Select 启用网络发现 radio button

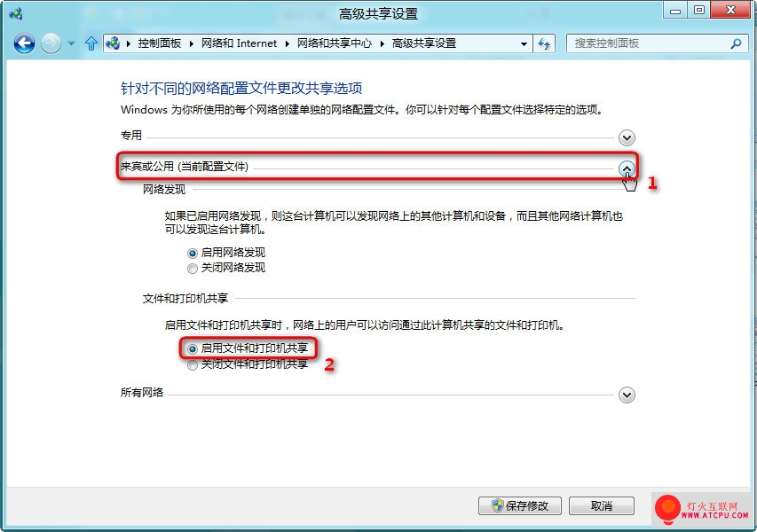click(193, 254)
